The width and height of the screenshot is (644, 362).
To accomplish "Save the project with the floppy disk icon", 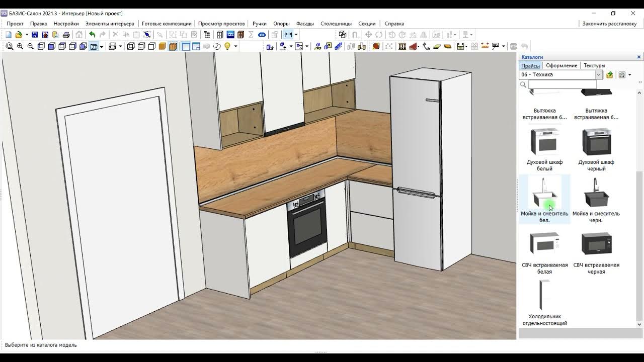I will click(x=35, y=35).
